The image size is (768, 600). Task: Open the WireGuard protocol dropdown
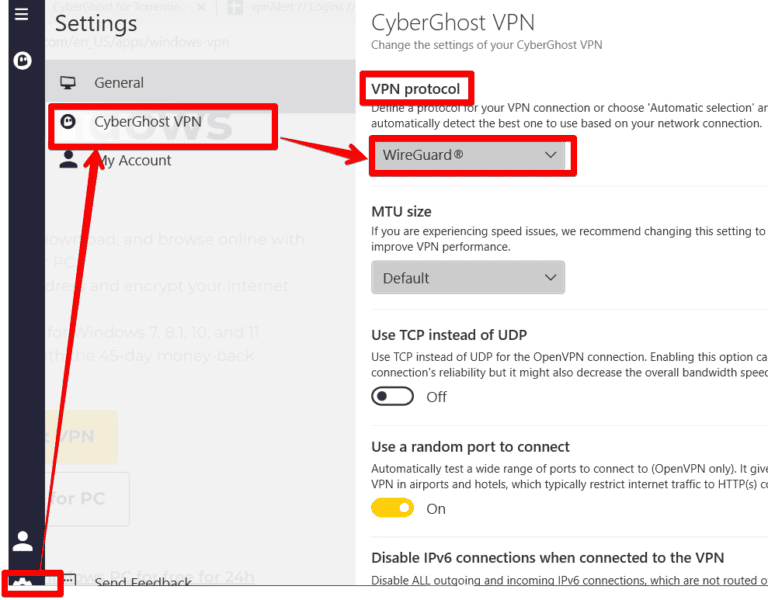click(x=468, y=156)
